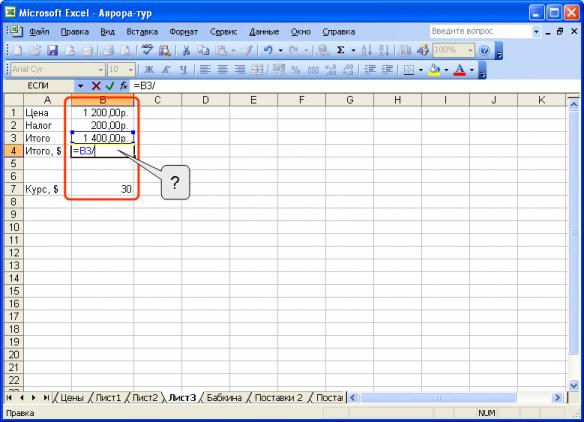The width and height of the screenshot is (584, 422).
Task: Click the Undo arrow icon
Action: 268,50
